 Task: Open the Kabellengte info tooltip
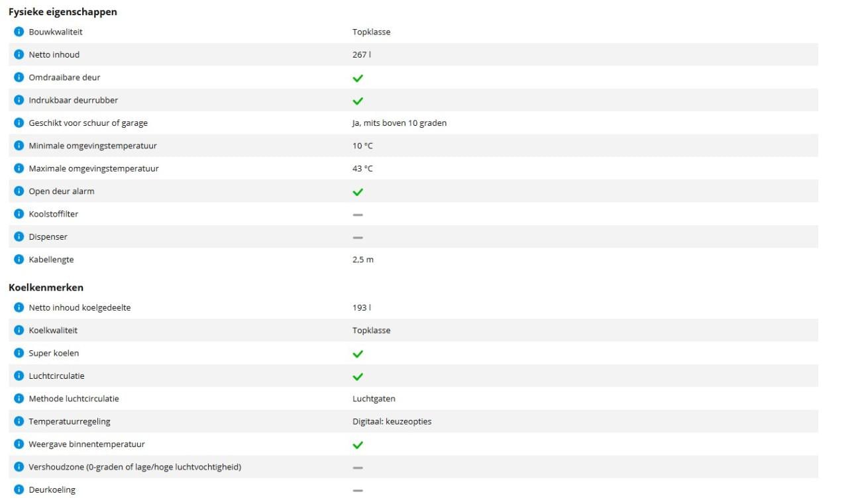(x=19, y=259)
